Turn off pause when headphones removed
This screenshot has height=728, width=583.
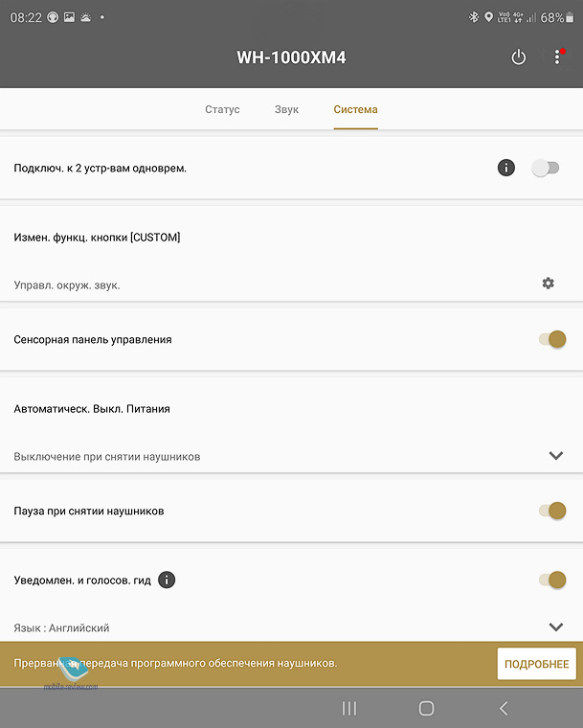pyautogui.click(x=552, y=511)
